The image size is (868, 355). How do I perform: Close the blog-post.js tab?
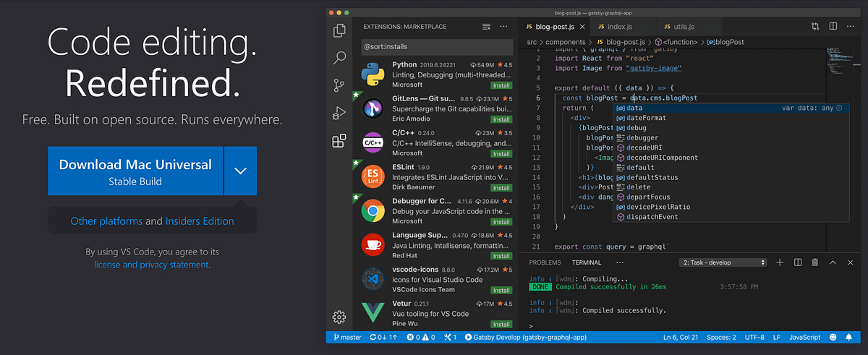point(581,27)
